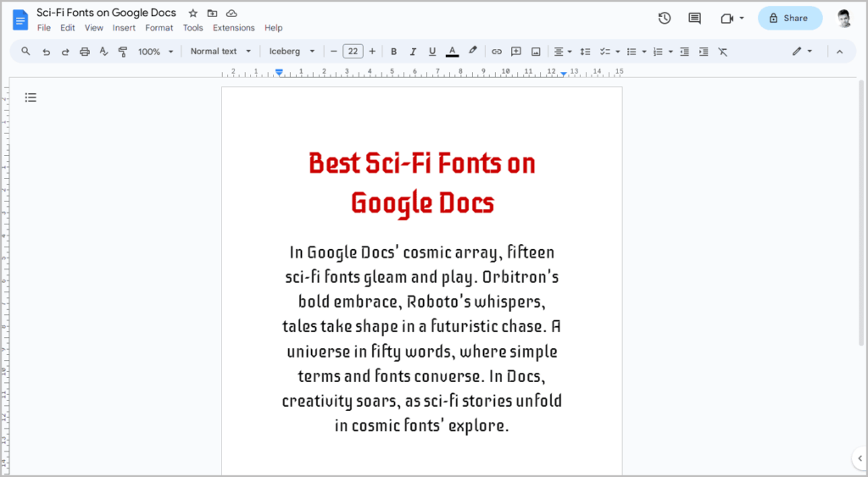Increase the indent
Screen dimensions: 868x477
[704, 52]
